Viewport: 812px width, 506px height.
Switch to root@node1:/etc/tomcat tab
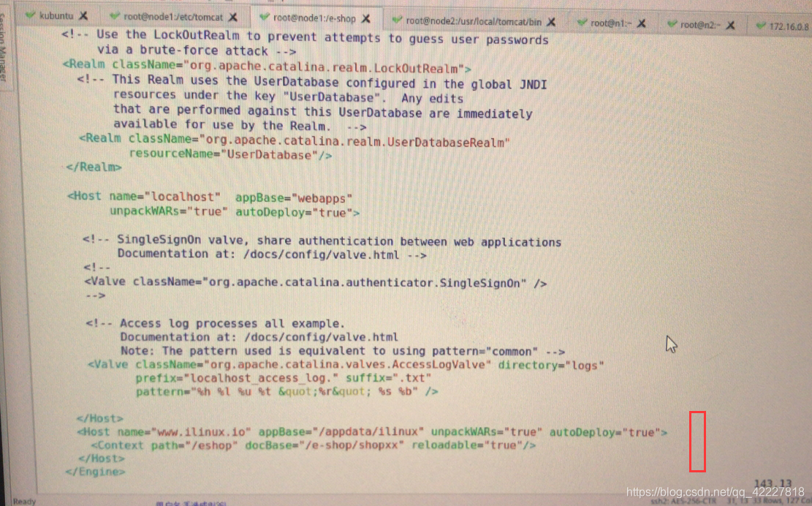tap(173, 17)
